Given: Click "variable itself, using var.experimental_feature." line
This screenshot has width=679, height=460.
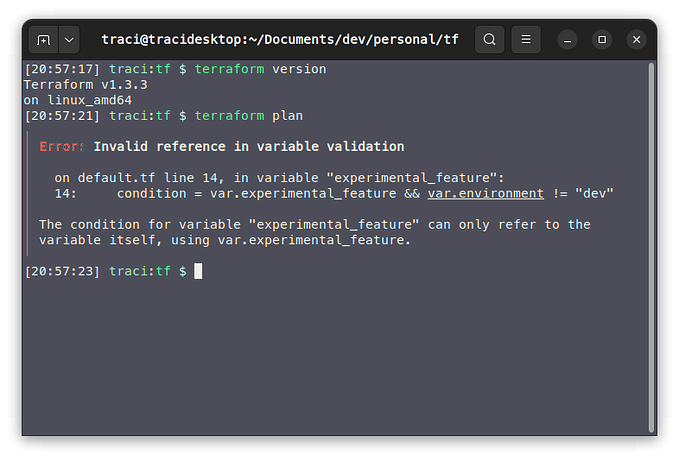Looking at the screenshot, I should (x=225, y=240).
